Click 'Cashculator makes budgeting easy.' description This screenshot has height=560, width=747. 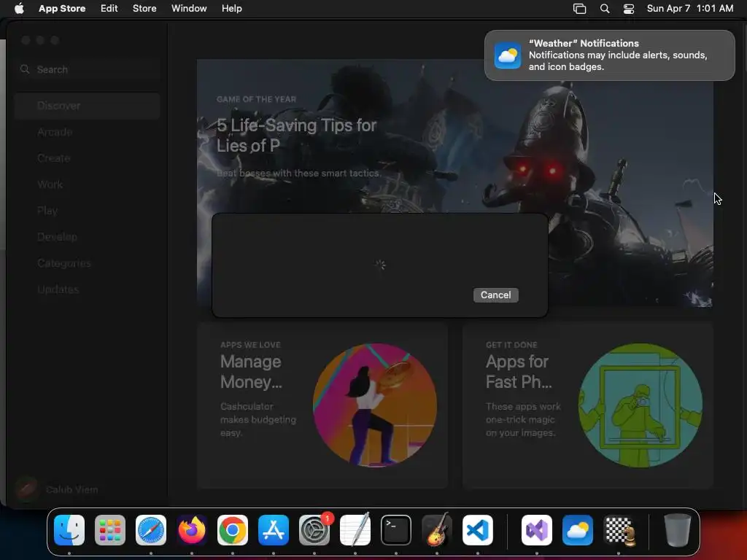(258, 419)
